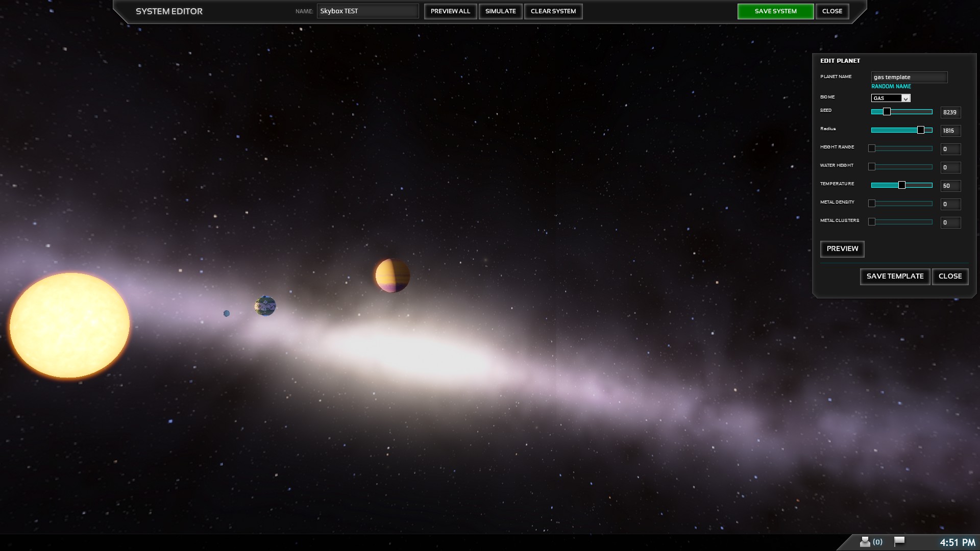
Task: Click Save Template button
Action: click(x=895, y=277)
